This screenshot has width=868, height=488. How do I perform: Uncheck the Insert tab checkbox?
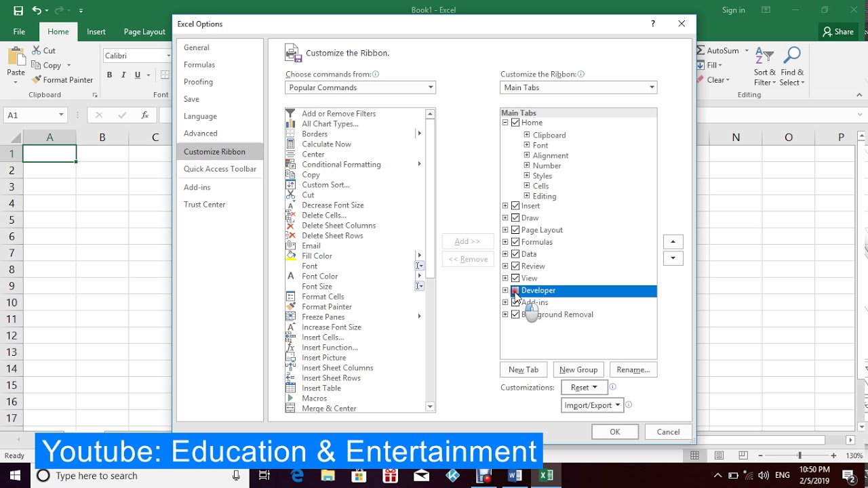click(515, 206)
